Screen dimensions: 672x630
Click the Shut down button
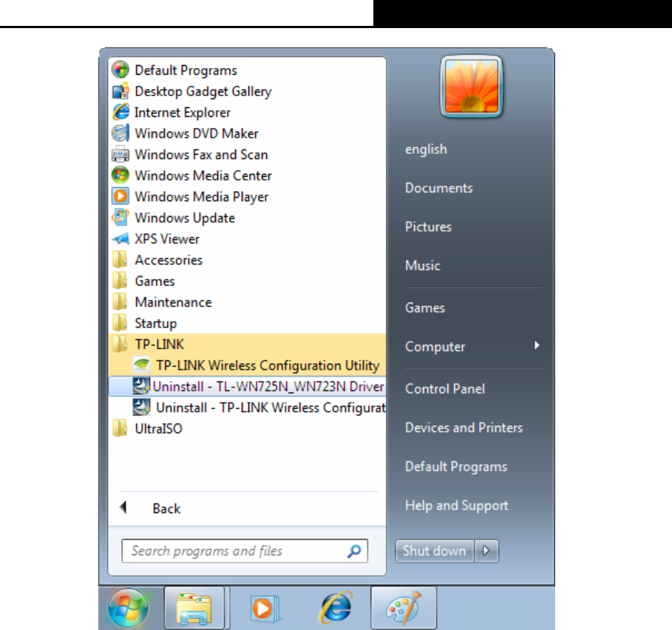(434, 551)
